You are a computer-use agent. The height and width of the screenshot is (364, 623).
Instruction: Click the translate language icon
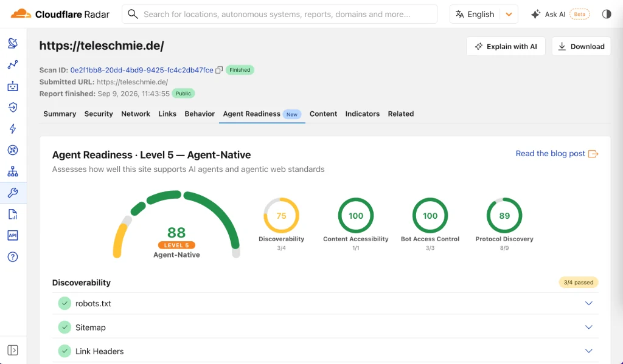click(460, 15)
